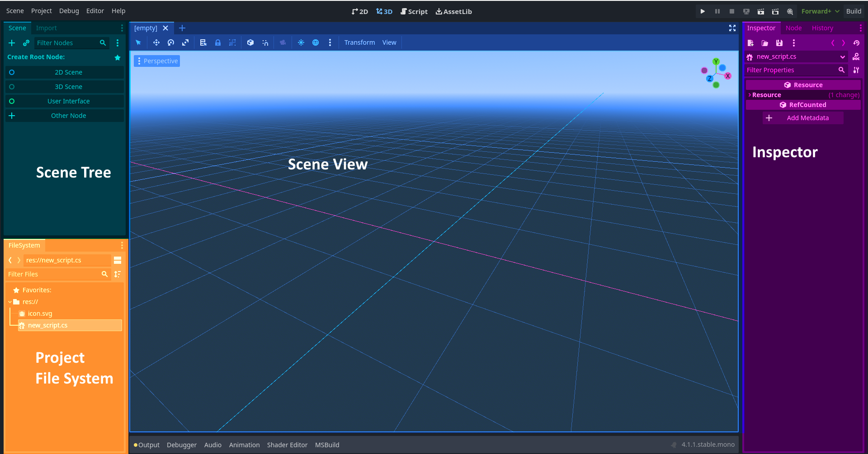This screenshot has width=868, height=454.
Task: Save the current resource with the floppy icon
Action: point(778,43)
